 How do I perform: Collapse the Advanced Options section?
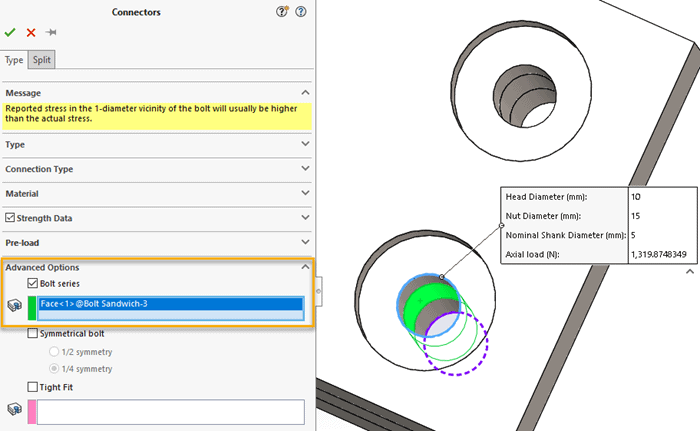tap(305, 267)
